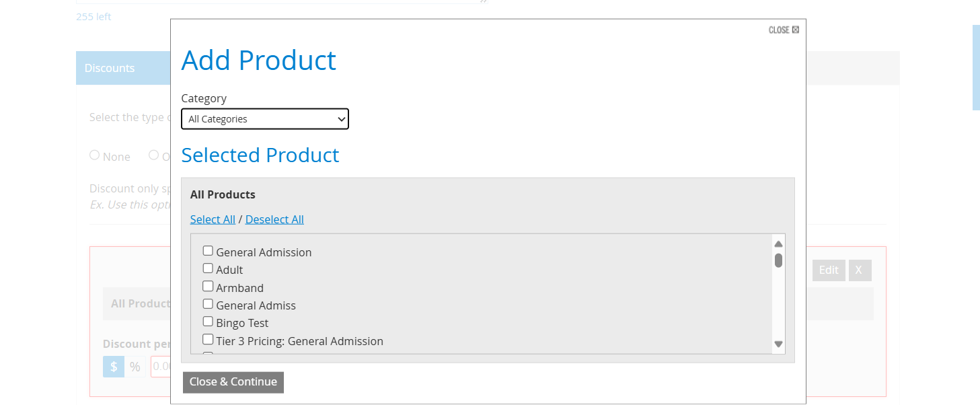Choose the dollar discount type toggle
This screenshot has height=405, width=980.
pyautogui.click(x=114, y=367)
